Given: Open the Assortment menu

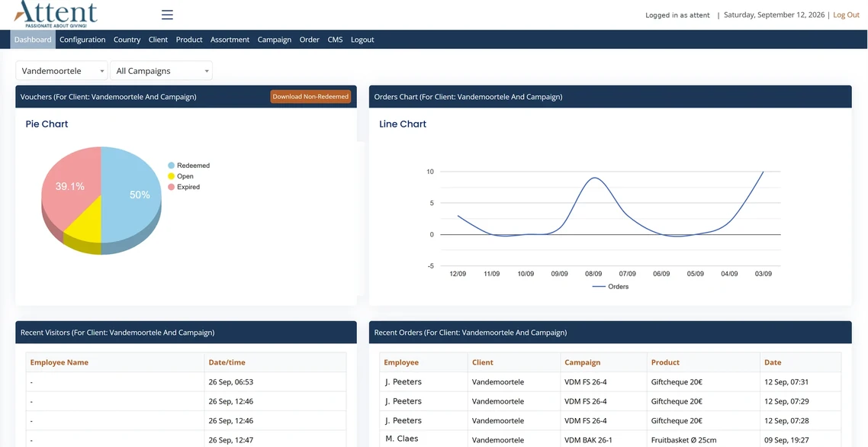Looking at the screenshot, I should click(x=230, y=40).
